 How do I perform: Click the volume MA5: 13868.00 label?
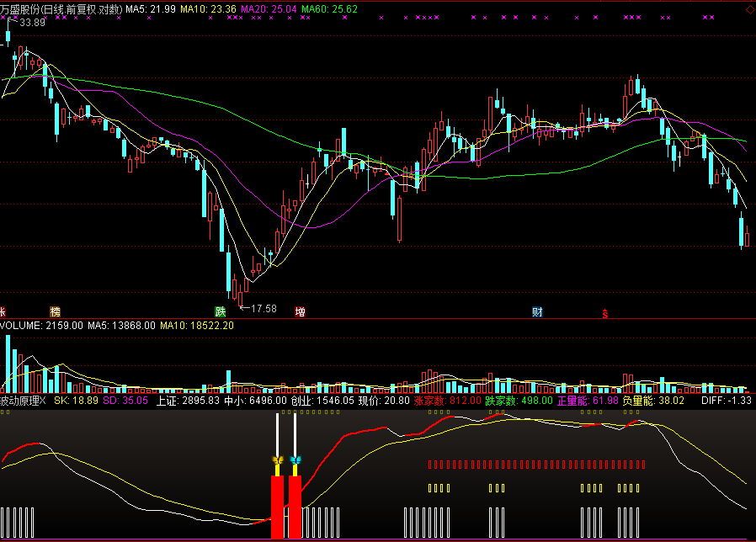[x=121, y=326]
